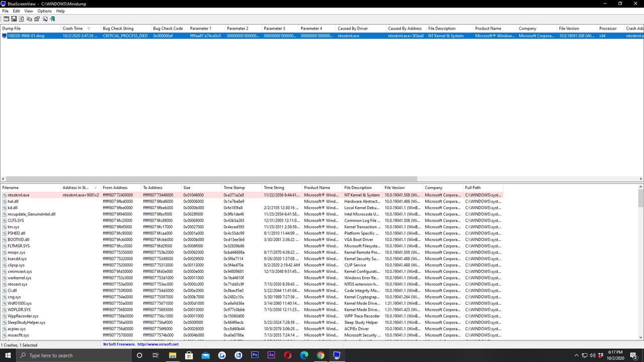Open the Advanced Options toolbar icon

tap(6, 19)
